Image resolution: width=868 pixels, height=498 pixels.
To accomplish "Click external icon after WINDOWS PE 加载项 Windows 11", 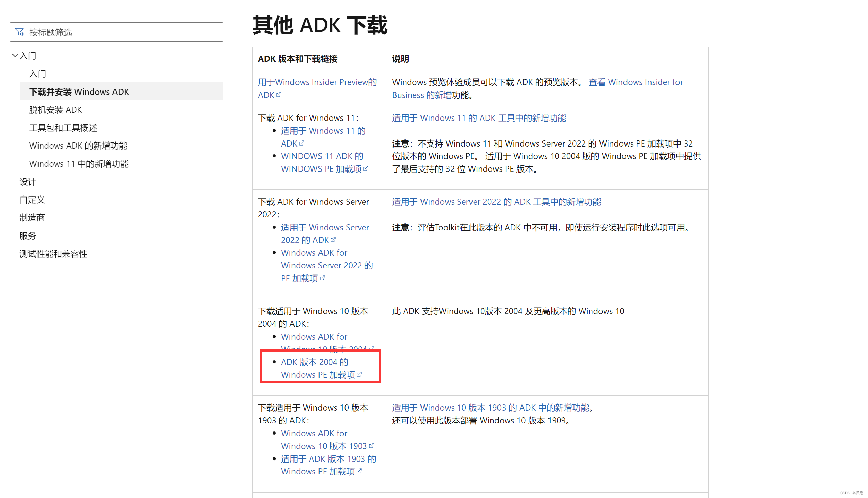I will pyautogui.click(x=366, y=168).
